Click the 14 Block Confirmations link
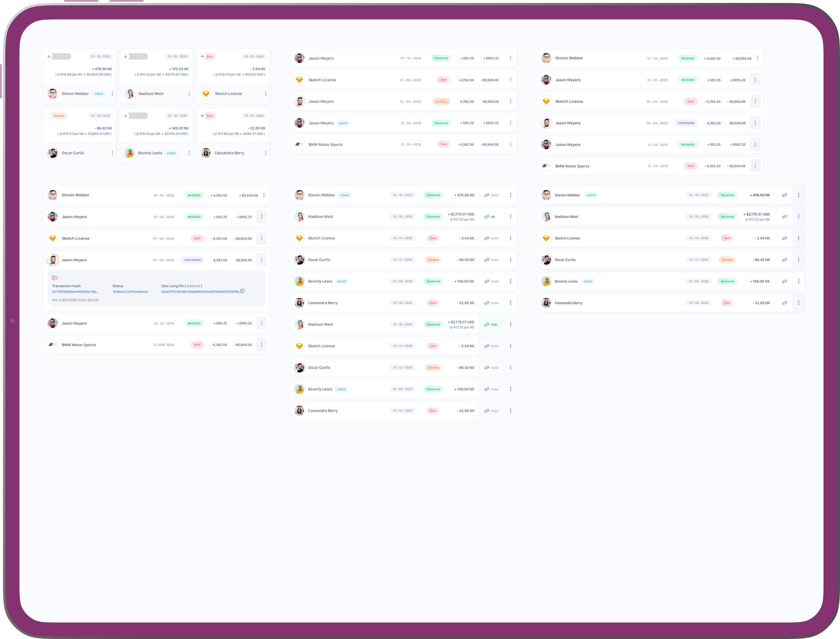 click(x=130, y=292)
